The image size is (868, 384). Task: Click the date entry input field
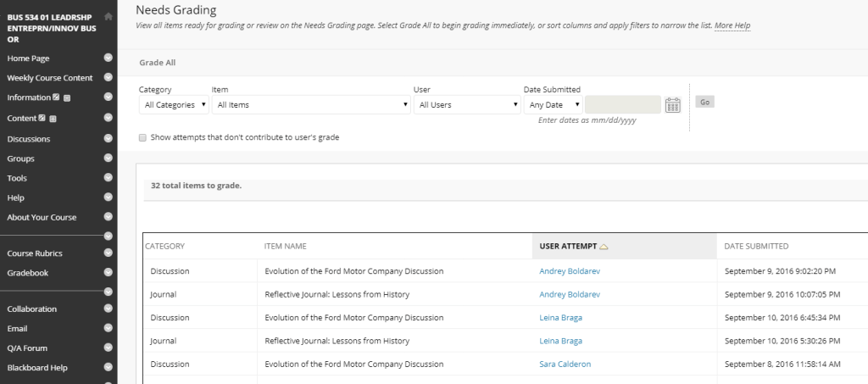point(622,105)
